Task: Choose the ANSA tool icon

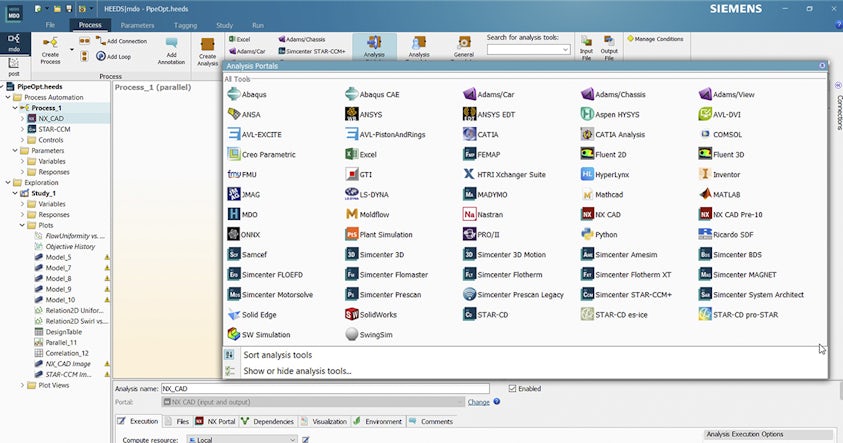Action: pos(234,114)
